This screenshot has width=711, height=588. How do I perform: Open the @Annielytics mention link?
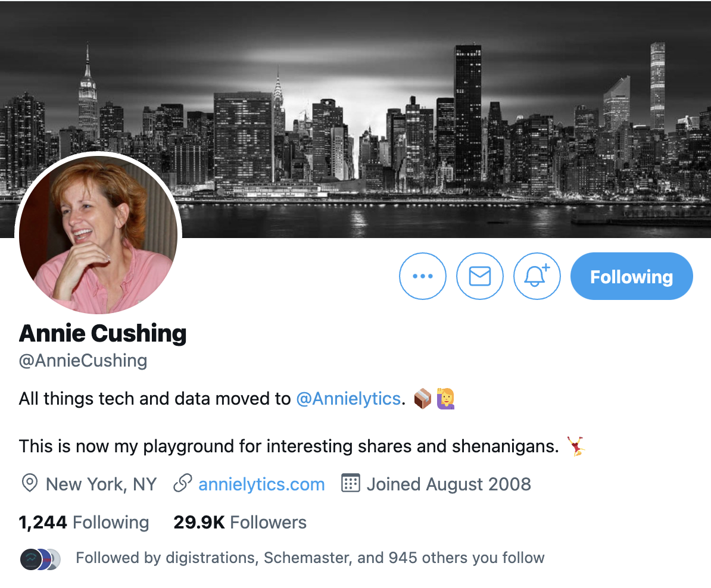point(348,399)
